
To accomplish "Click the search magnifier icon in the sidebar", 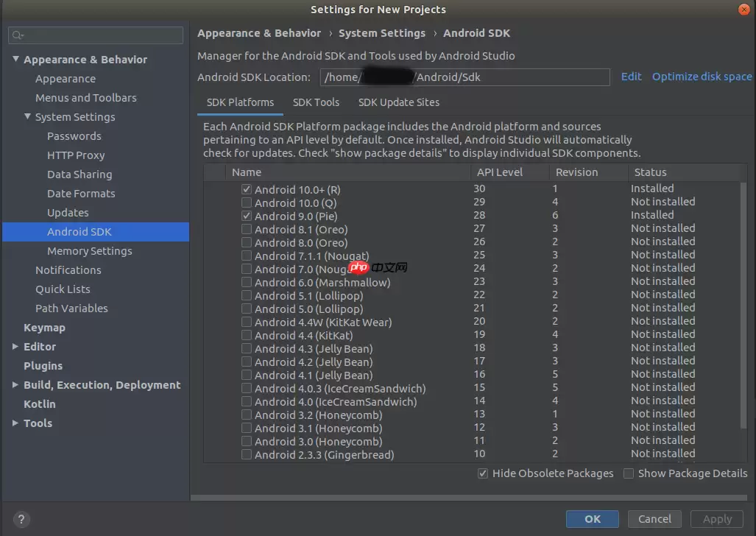I will (18, 35).
